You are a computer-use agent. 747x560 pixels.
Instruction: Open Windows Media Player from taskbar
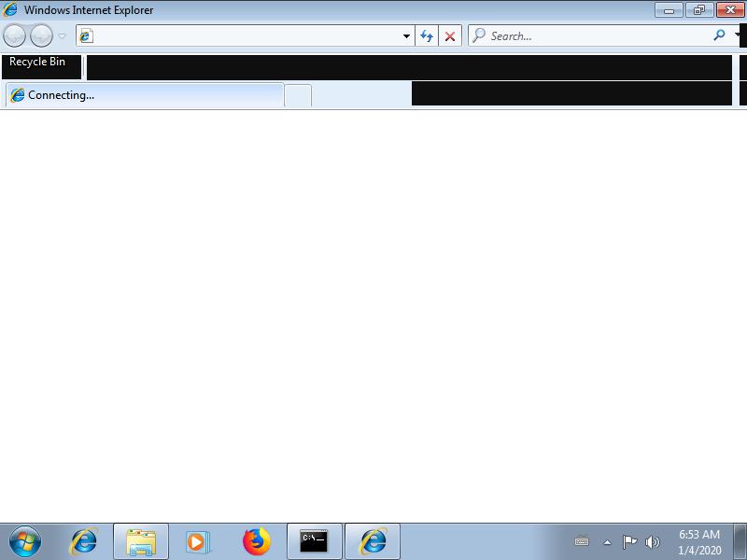197,541
